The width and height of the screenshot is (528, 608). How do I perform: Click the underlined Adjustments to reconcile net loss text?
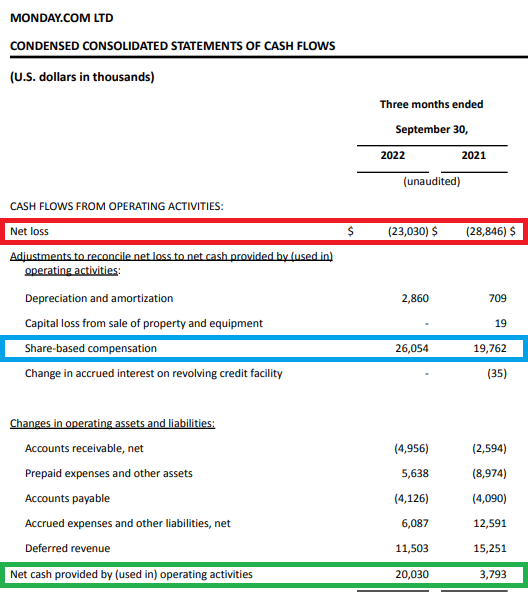171,263
